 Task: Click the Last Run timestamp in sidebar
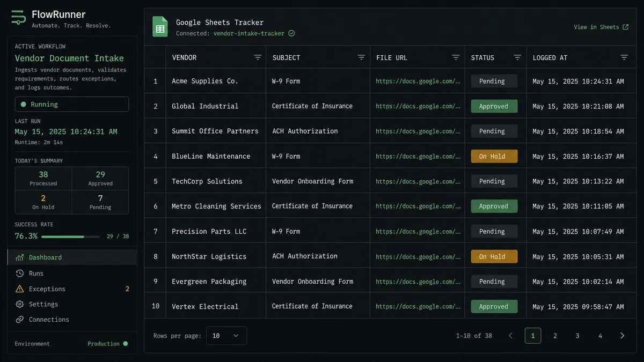[x=66, y=131]
